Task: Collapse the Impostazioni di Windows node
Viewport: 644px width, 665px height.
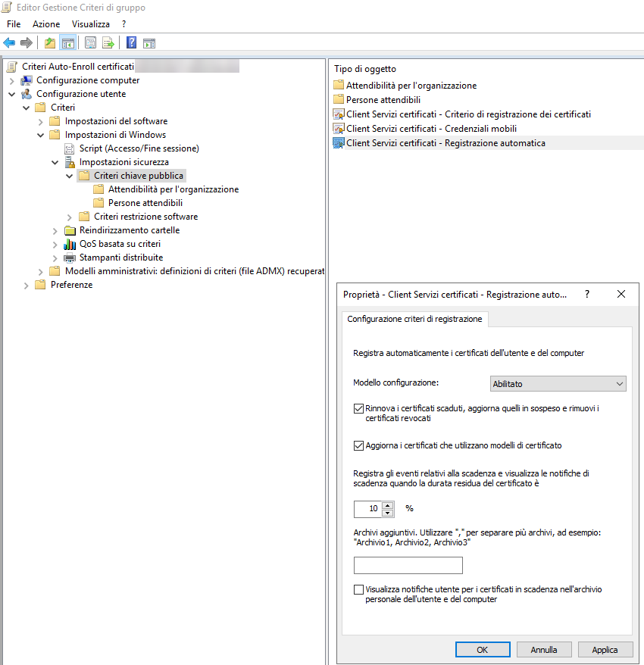Action: tap(41, 136)
